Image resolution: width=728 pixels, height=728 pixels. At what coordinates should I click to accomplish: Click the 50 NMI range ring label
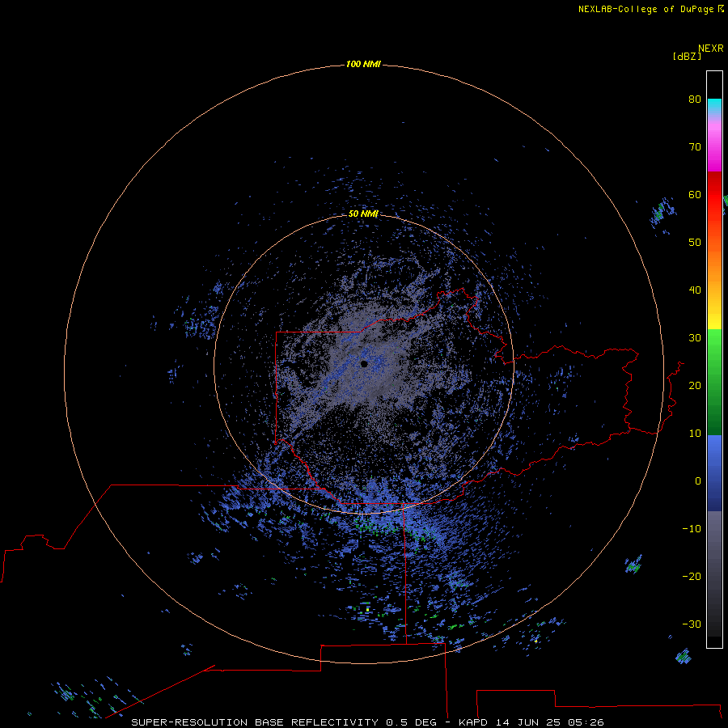tap(363, 214)
